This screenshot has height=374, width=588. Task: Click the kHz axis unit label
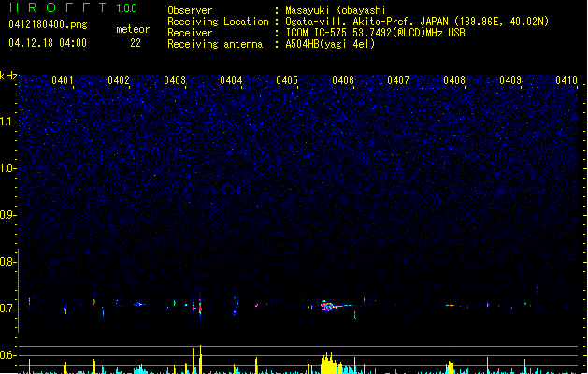[8, 76]
